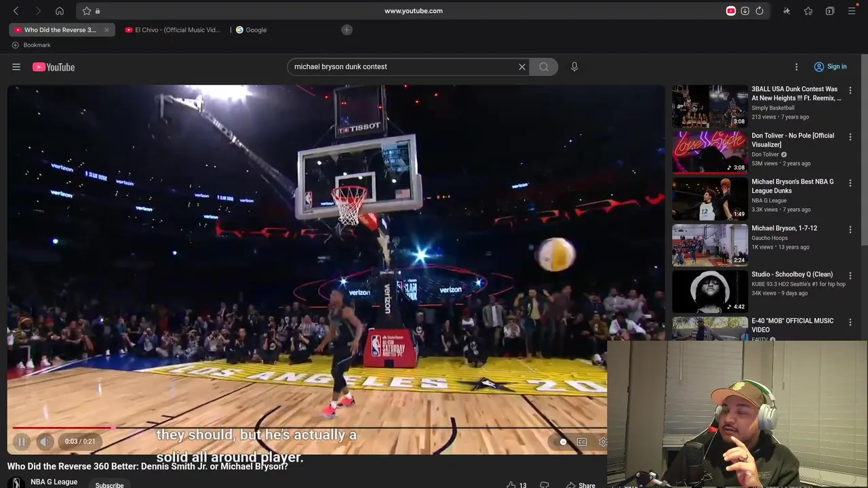Image resolution: width=868 pixels, height=488 pixels.
Task: Open 'Don Toliver - No Pole [Official Visualizer]' title
Action: [793, 140]
